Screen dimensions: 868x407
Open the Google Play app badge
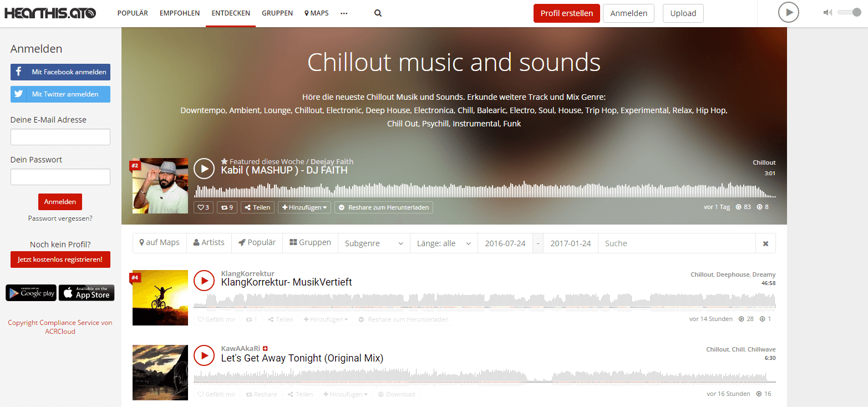coord(31,293)
